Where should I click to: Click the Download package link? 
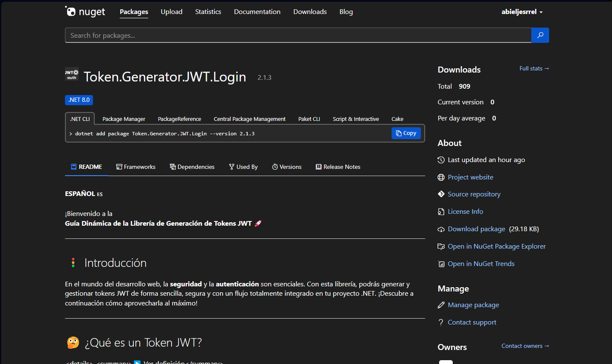click(477, 229)
